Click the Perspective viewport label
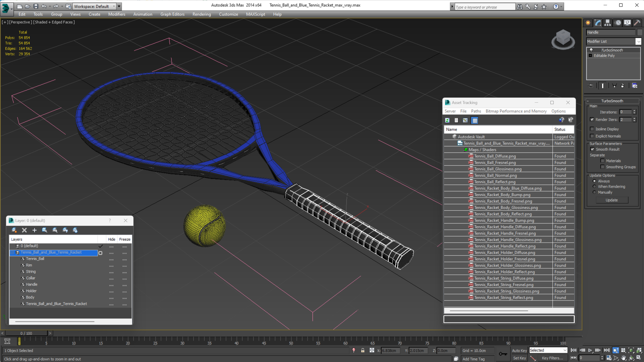644x362 pixels. 21,22
